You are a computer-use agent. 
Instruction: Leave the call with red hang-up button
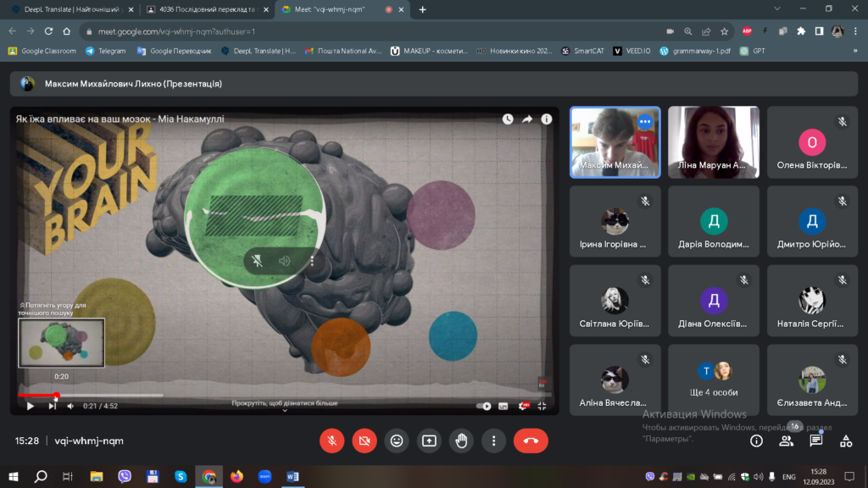tap(531, 441)
